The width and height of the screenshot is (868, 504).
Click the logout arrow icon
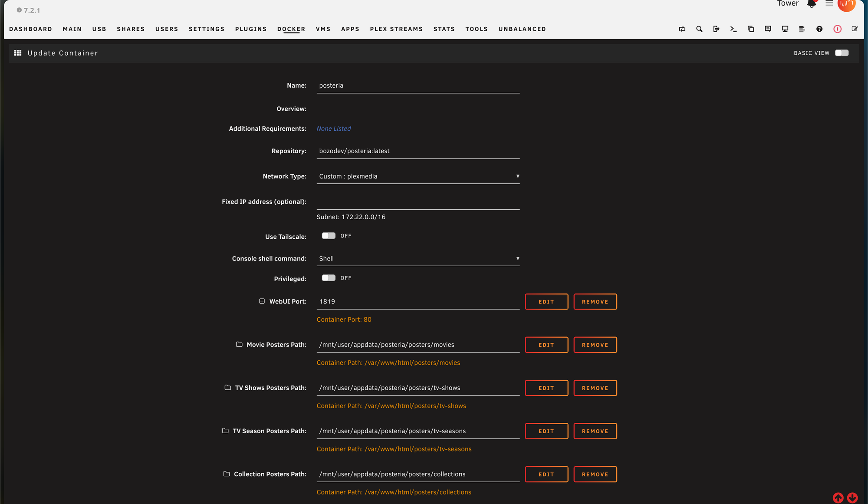716,29
